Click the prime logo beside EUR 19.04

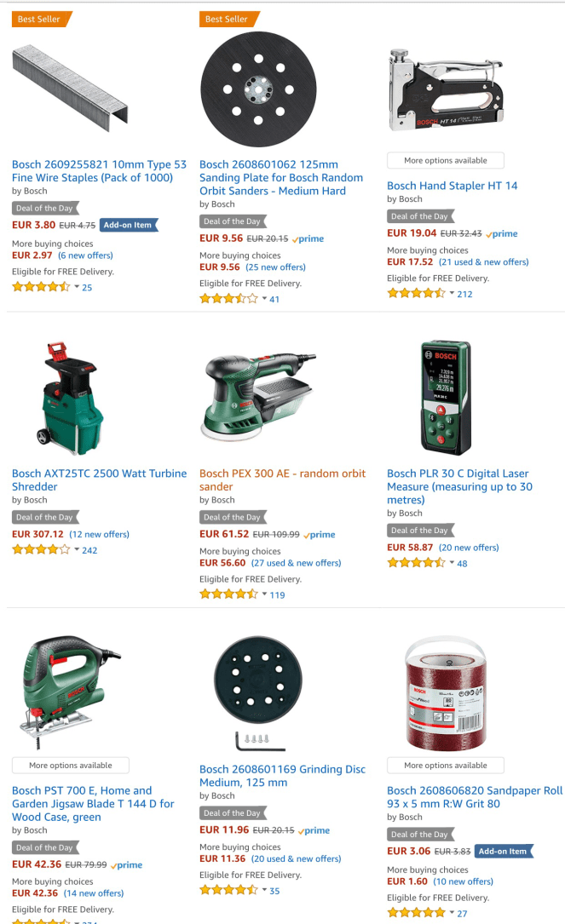point(502,233)
